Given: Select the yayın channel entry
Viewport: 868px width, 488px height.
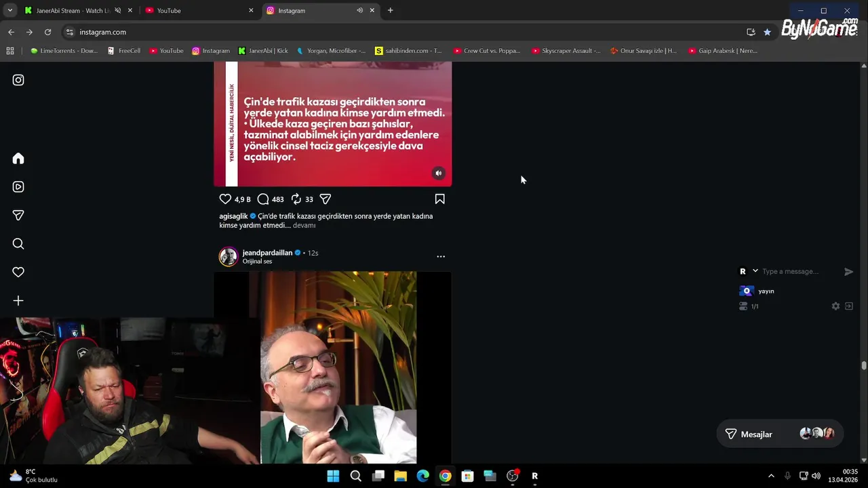Looking at the screenshot, I should click(757, 291).
